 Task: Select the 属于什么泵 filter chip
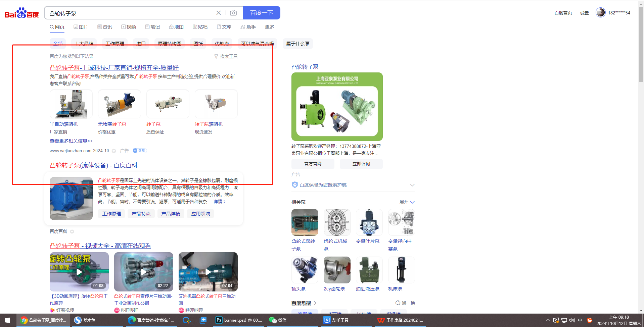[298, 44]
